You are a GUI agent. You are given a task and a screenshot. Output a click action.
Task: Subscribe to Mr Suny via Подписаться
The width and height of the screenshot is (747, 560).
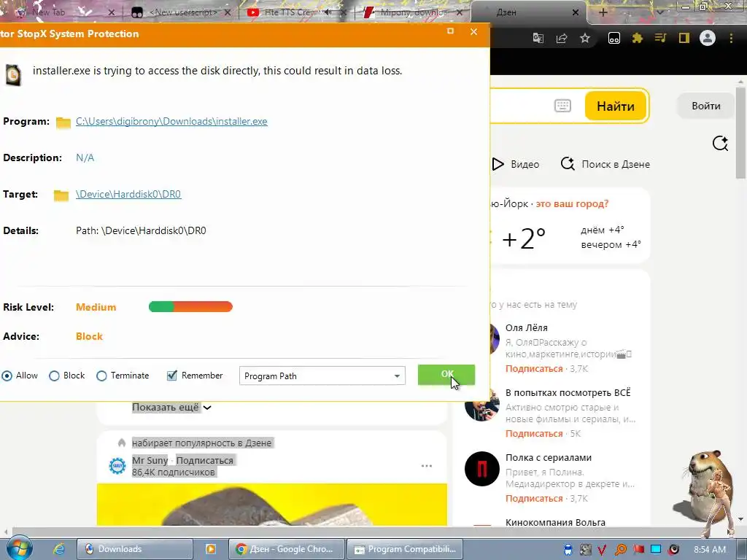click(x=204, y=461)
